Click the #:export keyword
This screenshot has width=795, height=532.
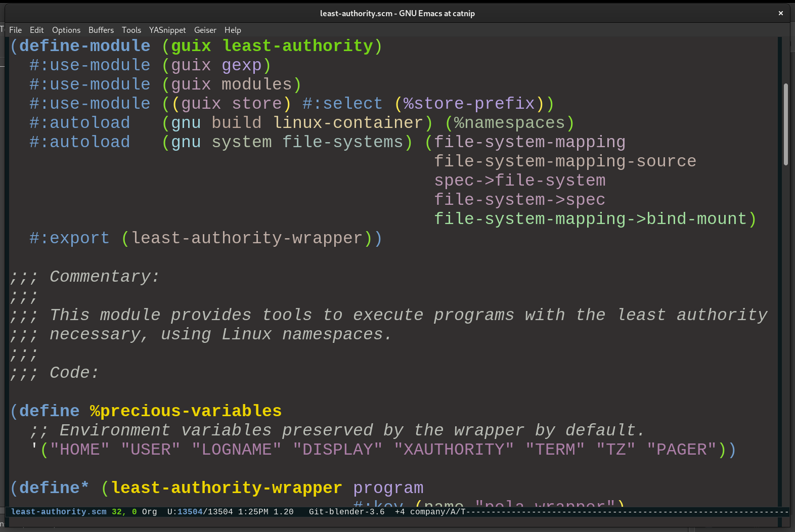point(69,238)
